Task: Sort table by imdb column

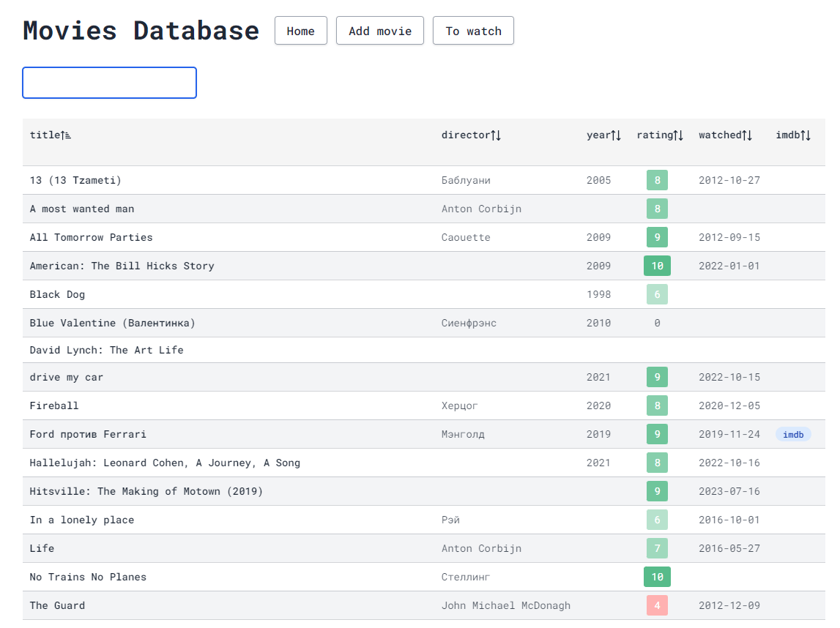Action: [x=793, y=135]
